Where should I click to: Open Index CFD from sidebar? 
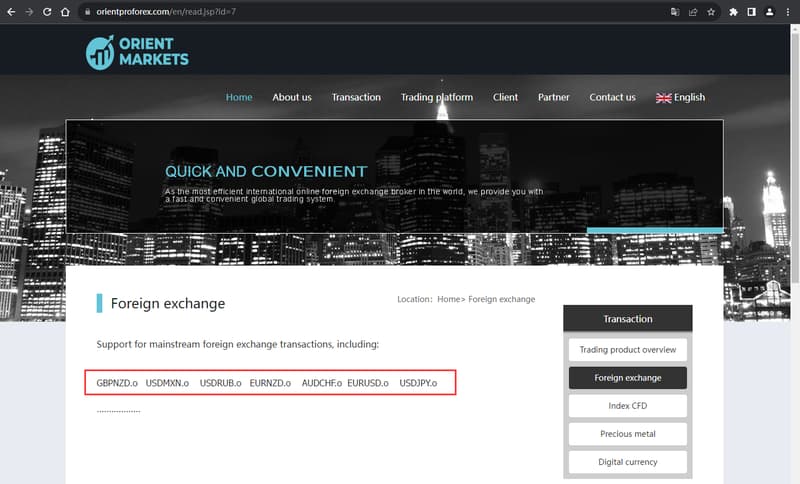[628, 406]
